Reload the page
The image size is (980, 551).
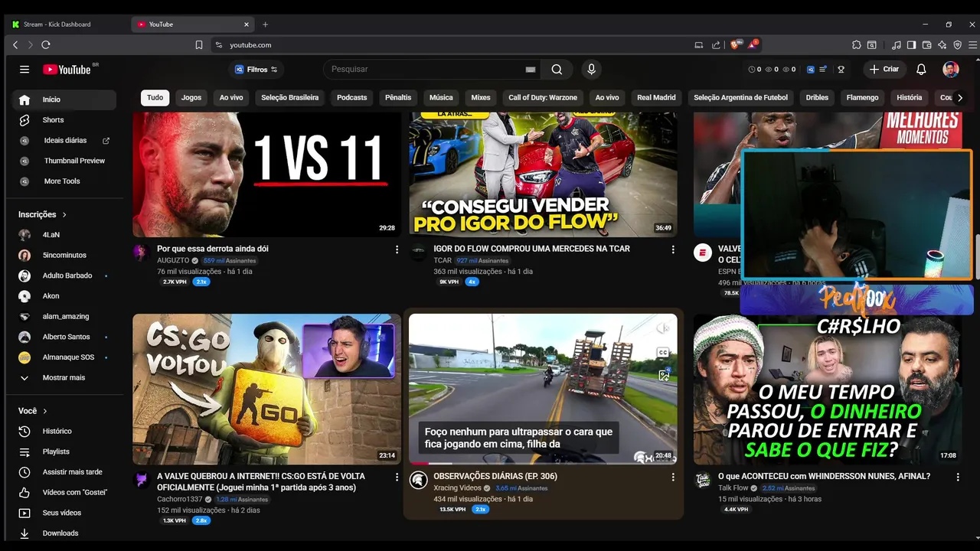pos(46,45)
